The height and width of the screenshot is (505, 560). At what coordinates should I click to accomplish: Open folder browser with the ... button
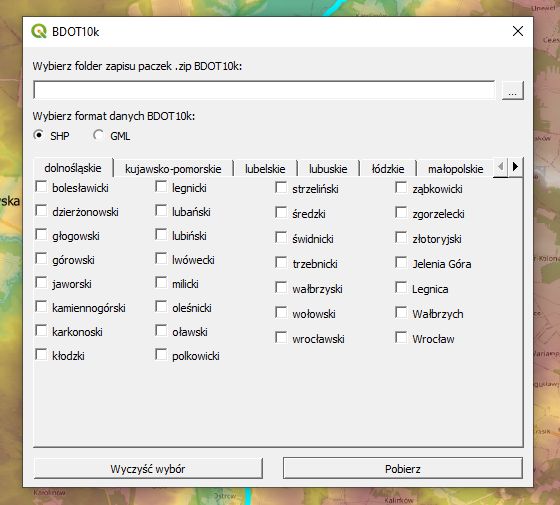point(512,90)
